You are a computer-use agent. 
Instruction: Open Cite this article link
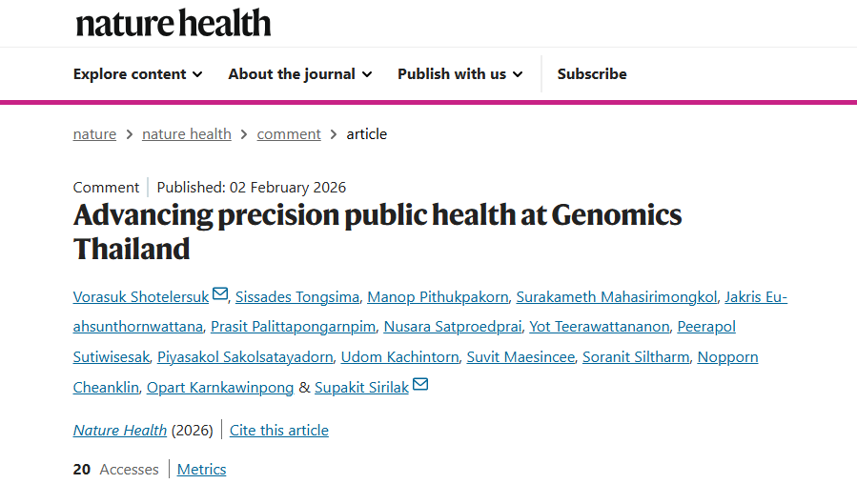coord(279,431)
